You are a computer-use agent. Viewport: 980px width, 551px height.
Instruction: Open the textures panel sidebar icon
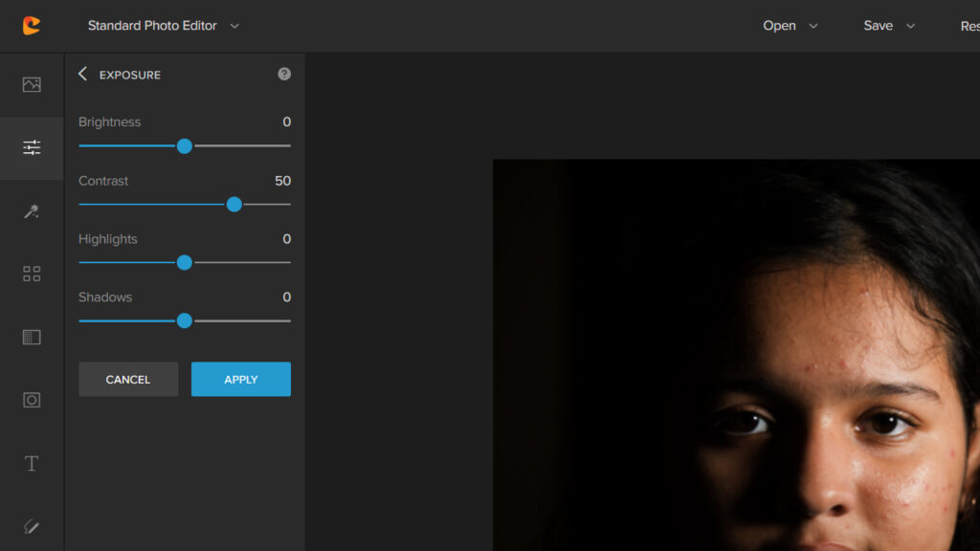32,338
